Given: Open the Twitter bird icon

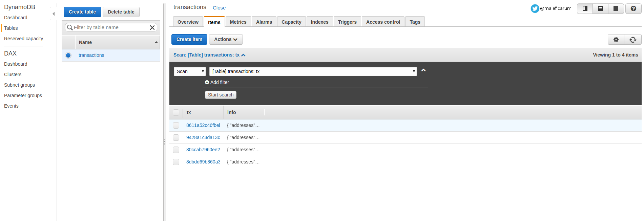Looking at the screenshot, I should [x=535, y=8].
